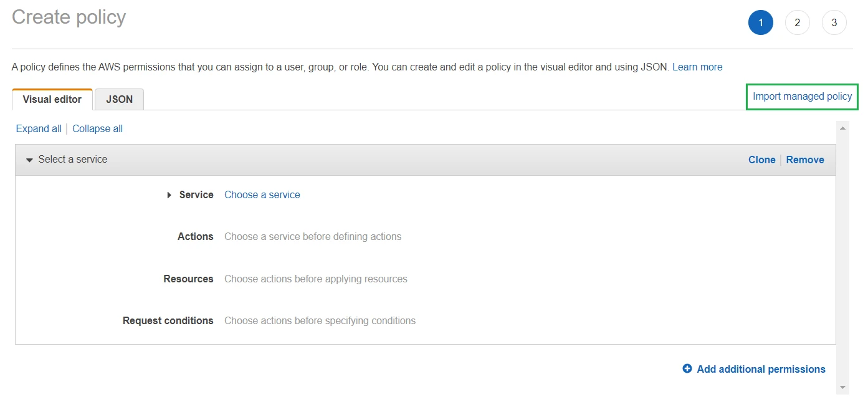Open the JSON tab
This screenshot has width=868, height=412.
point(119,100)
